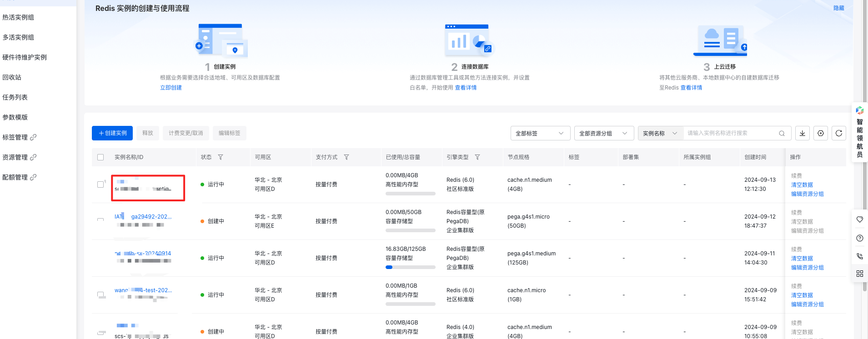Click the 上云迁移 illustration image
Screen dimensions: 868x339
point(721,40)
